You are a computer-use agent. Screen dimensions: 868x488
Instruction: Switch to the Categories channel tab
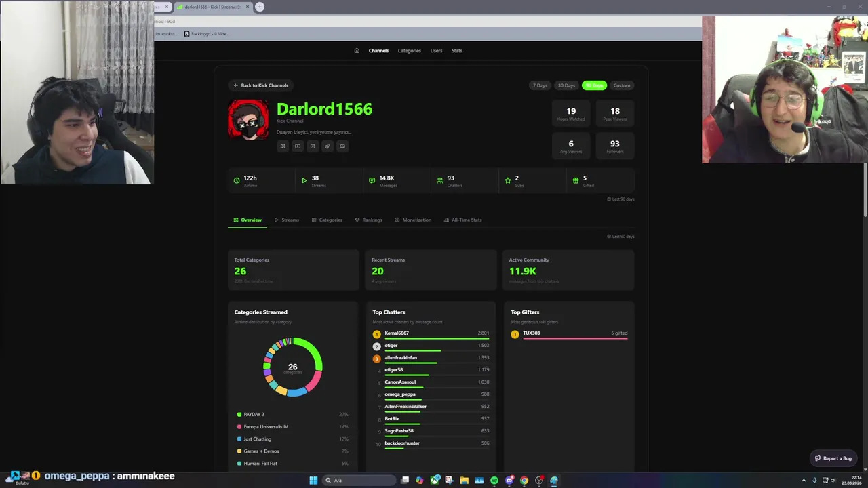[327, 220]
